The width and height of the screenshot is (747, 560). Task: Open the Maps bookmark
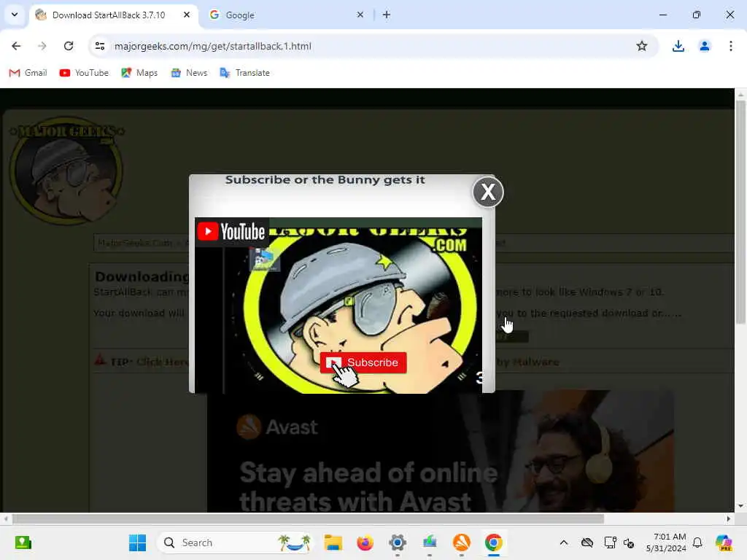139,73
